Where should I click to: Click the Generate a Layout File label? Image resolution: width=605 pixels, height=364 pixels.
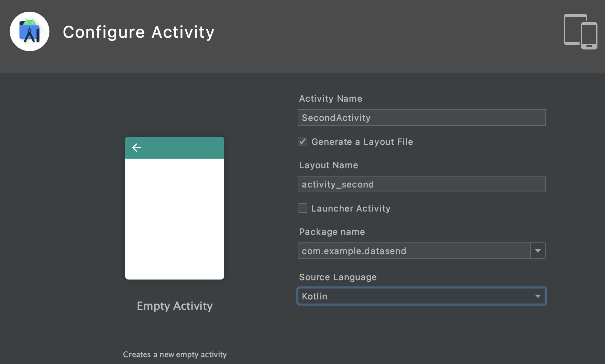(x=362, y=142)
